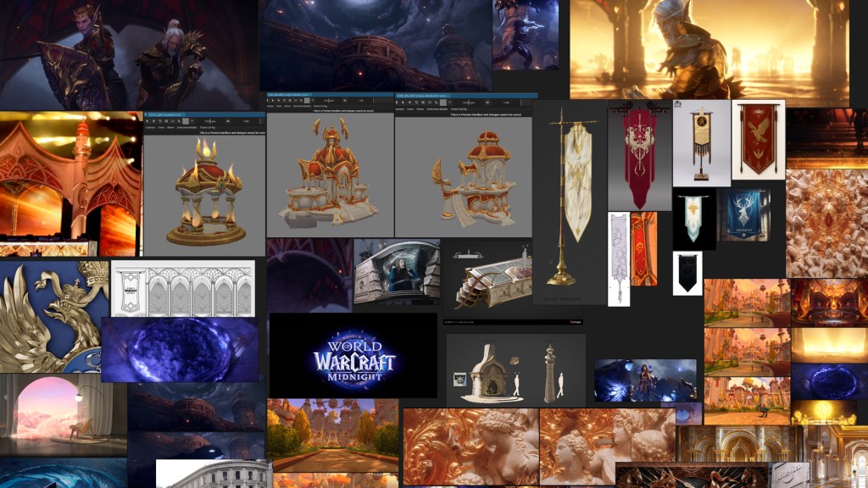868x488 pixels.
Task: Click the light teal banner on black background
Action: pyautogui.click(x=694, y=218)
